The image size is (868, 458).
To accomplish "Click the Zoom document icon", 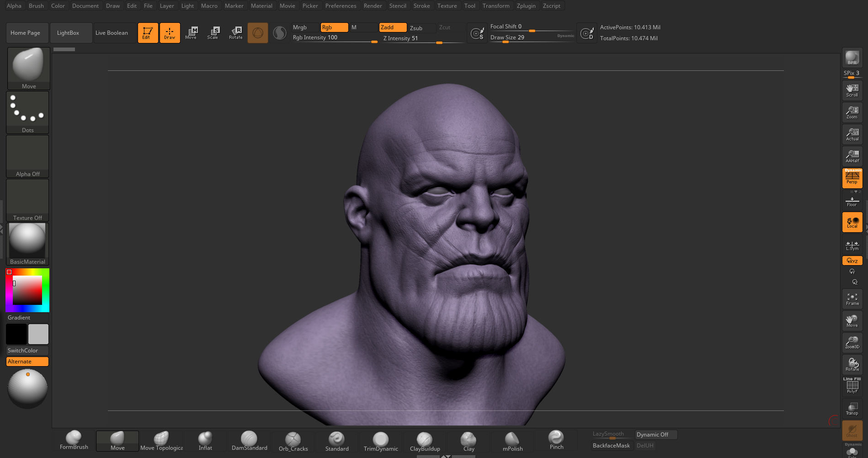I will tap(852, 112).
